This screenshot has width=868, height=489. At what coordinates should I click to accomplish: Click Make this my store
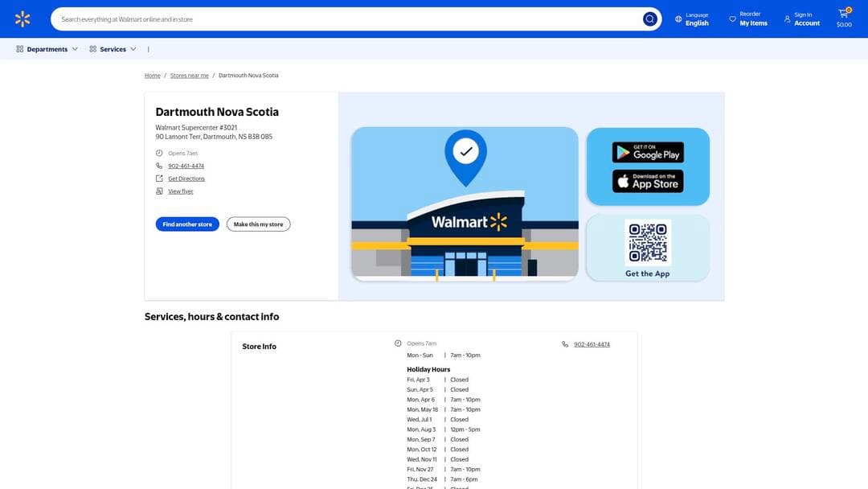click(x=259, y=222)
